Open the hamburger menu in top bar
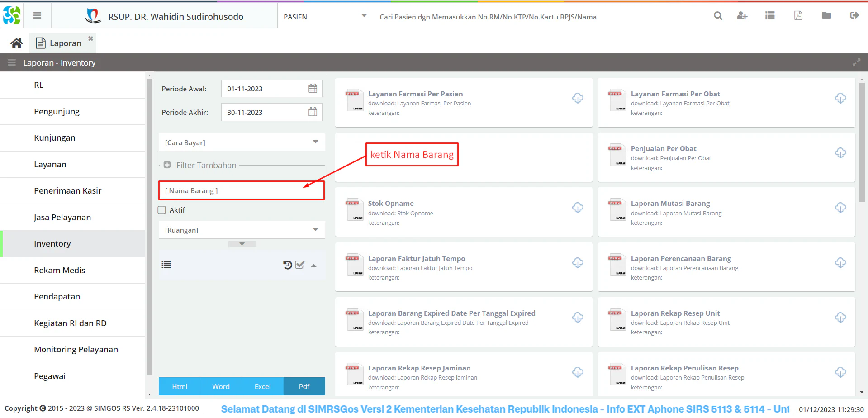 [38, 16]
